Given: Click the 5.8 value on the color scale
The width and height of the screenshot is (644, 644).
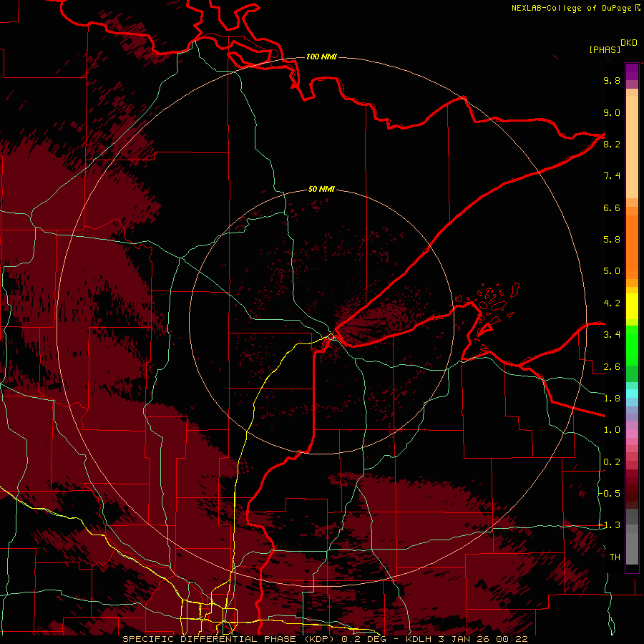Looking at the screenshot, I should [612, 240].
